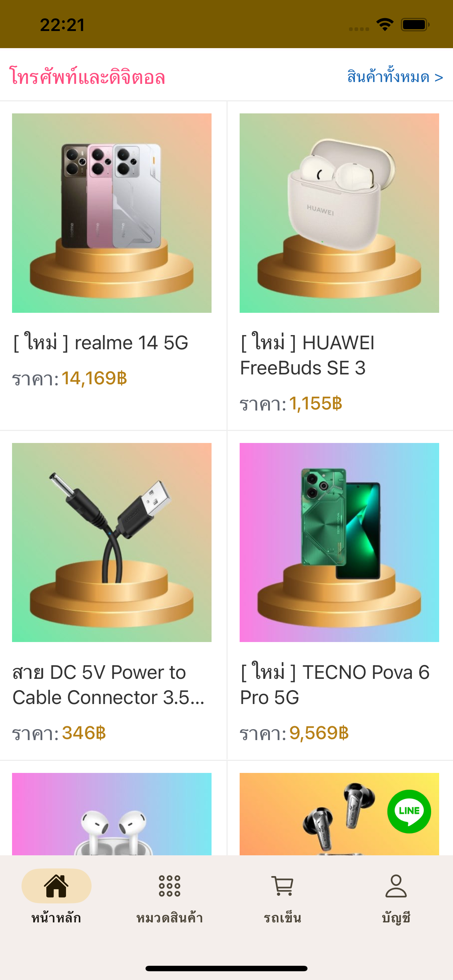453x980 pixels.
Task: Click the TECNO Pova 6 Pro 5G title
Action: (x=335, y=685)
